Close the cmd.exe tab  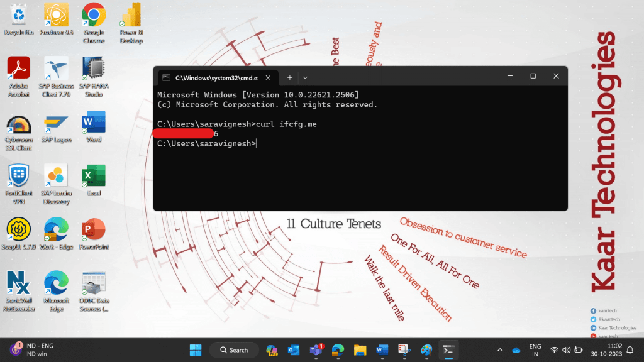click(x=268, y=77)
